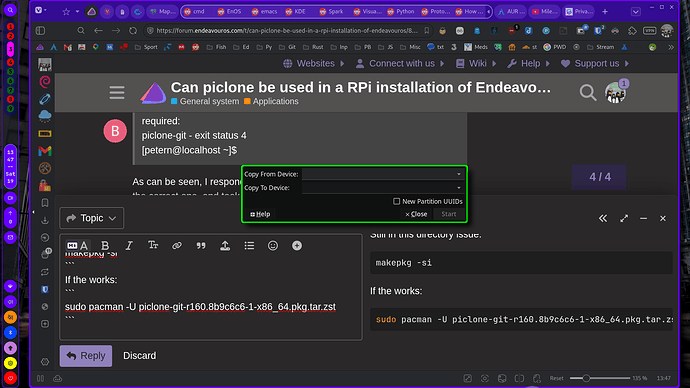Insert a blockquote in the reply editor
The image size is (690, 388).
[x=201, y=245]
